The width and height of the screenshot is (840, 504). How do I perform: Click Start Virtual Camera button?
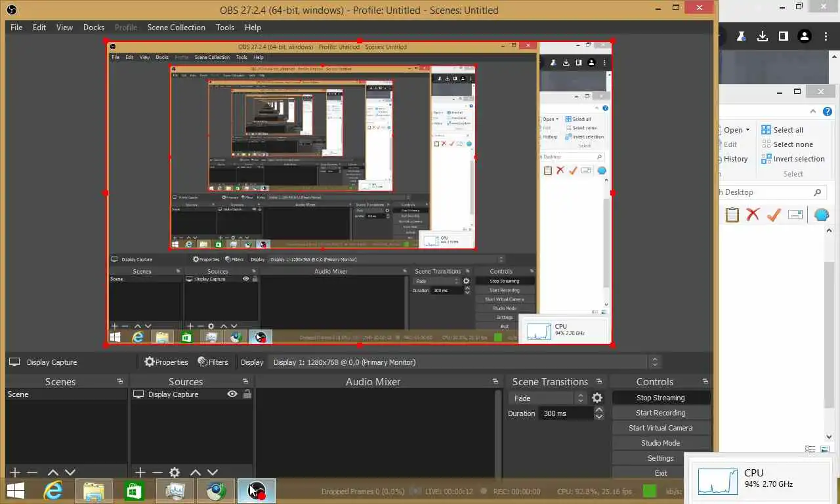(661, 428)
